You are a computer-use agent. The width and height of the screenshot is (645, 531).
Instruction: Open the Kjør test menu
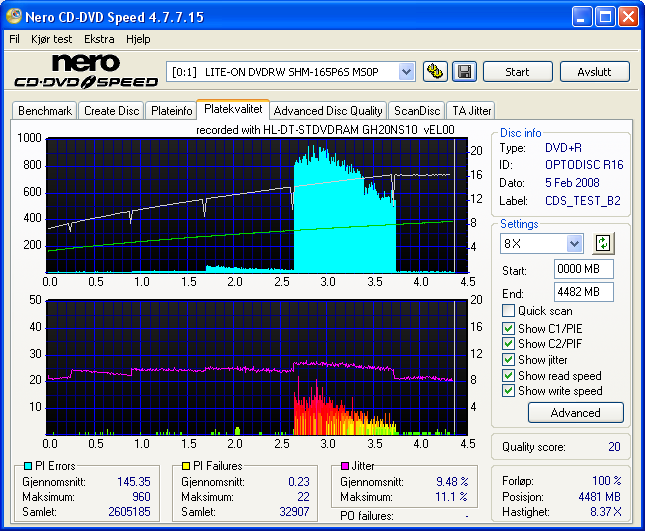click(51, 39)
